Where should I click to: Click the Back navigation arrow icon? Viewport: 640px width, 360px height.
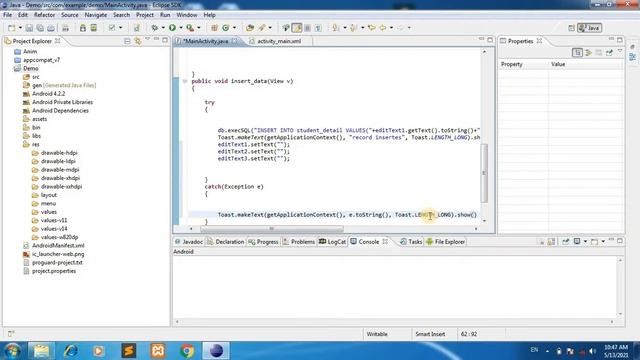(383, 28)
